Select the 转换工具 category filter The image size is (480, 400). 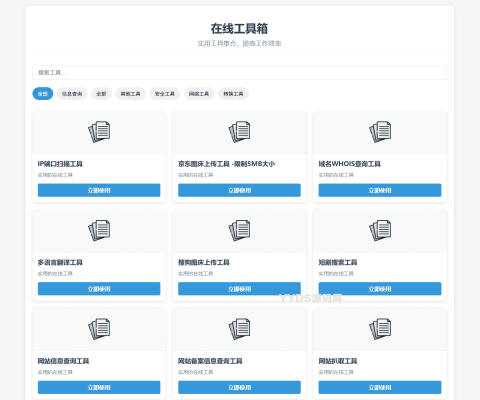click(x=233, y=94)
